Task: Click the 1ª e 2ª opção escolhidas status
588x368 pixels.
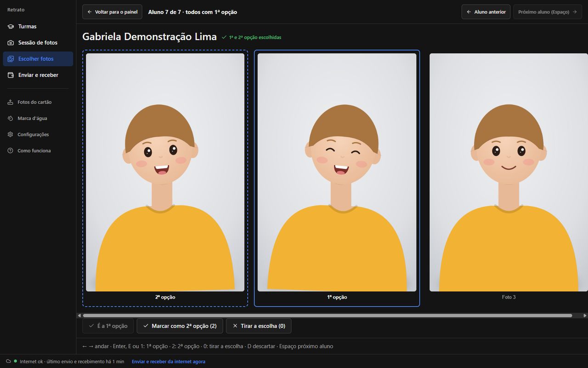Action: click(x=251, y=37)
